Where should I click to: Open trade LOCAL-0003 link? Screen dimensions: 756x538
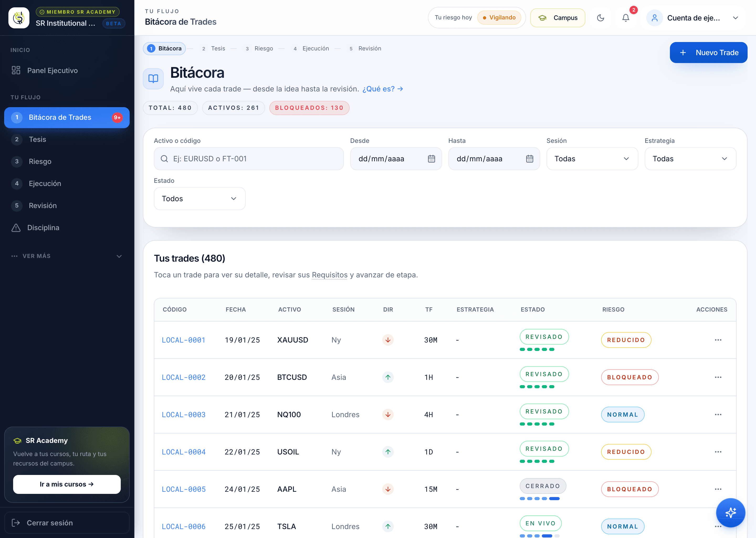click(183, 415)
